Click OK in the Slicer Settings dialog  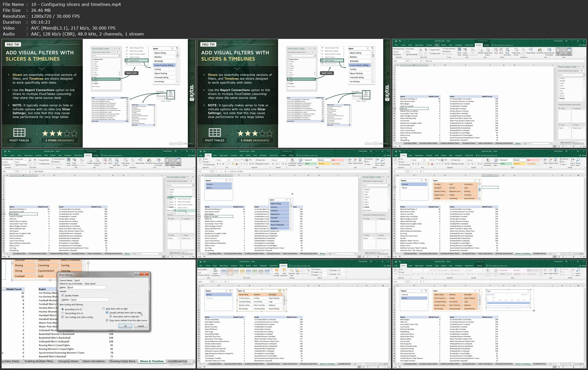[x=125, y=326]
